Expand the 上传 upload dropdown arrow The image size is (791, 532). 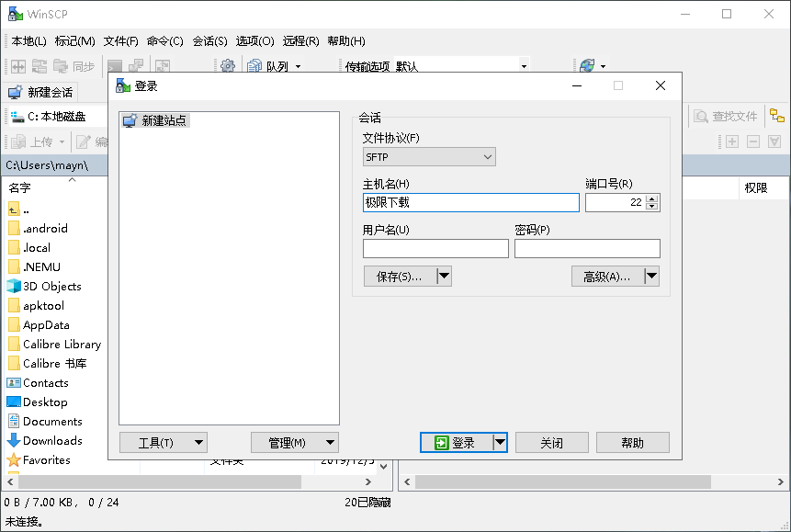pos(62,142)
